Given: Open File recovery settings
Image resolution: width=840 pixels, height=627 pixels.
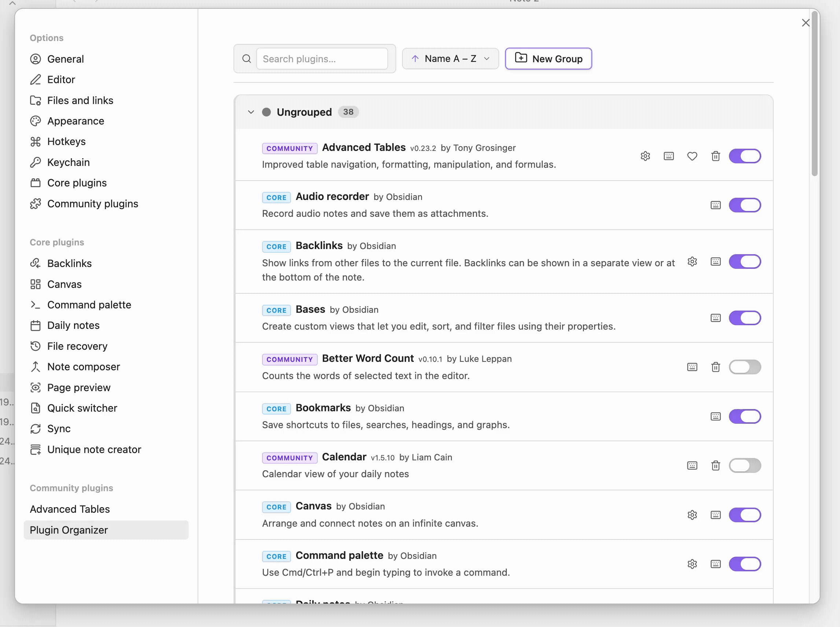Looking at the screenshot, I should pyautogui.click(x=106, y=346).
